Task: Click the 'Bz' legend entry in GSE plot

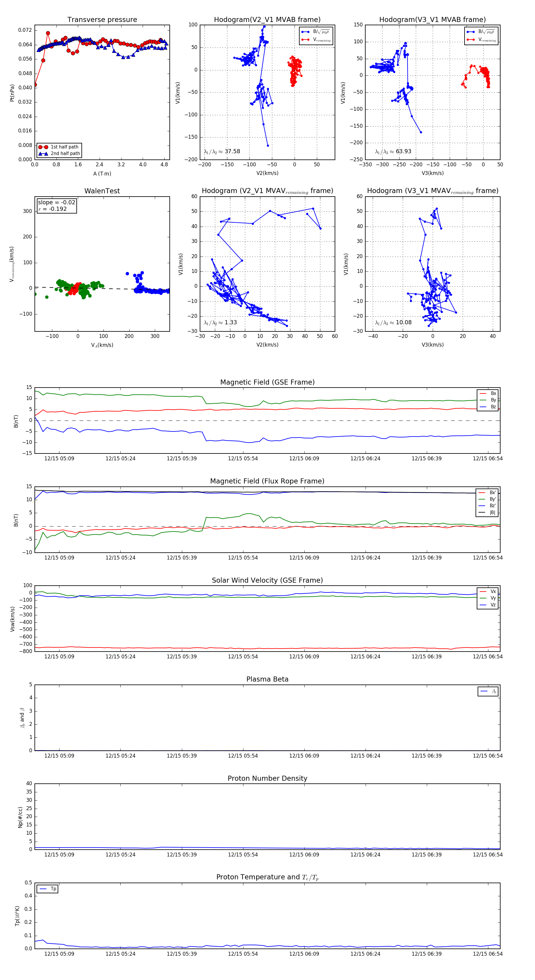Action: [x=488, y=407]
